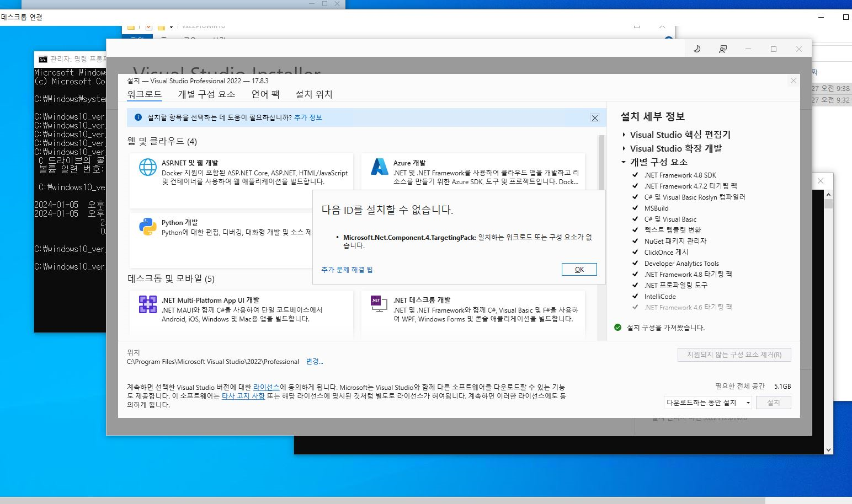Toggle .NET Framework 4.8 targeting pack checkmark
The image size is (852, 504).
pyautogui.click(x=635, y=274)
